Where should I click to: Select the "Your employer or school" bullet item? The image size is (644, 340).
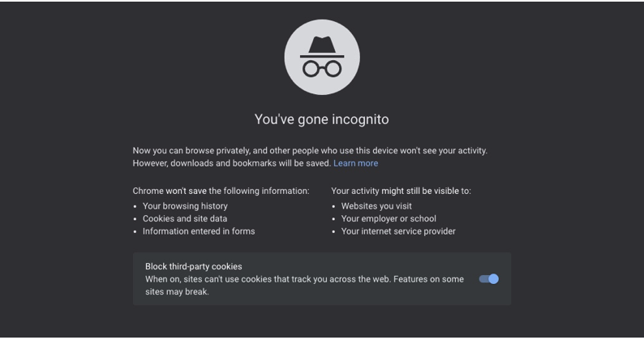point(389,219)
